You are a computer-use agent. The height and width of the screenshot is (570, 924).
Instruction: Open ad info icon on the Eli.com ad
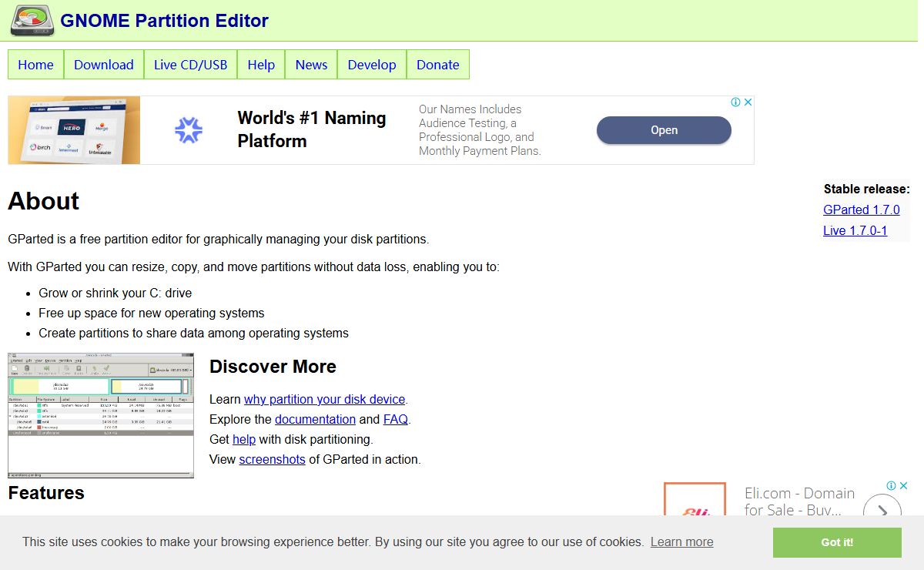(891, 486)
